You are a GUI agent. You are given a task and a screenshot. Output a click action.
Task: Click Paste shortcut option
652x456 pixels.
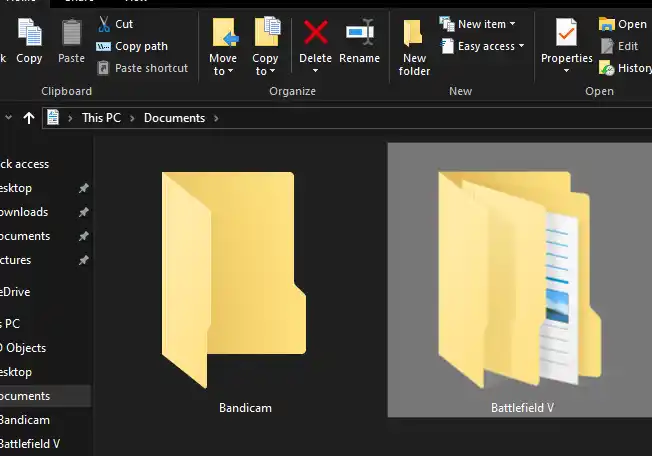[143, 68]
